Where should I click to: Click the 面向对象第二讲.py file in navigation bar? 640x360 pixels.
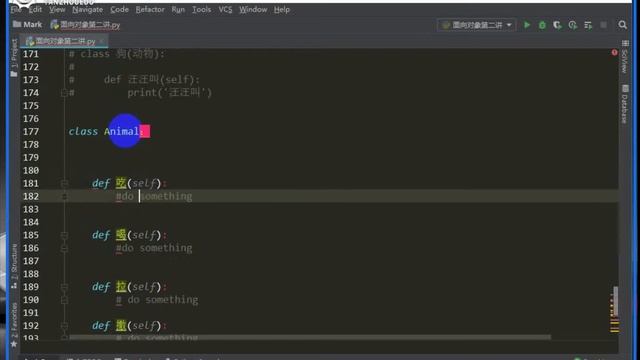tap(85, 25)
